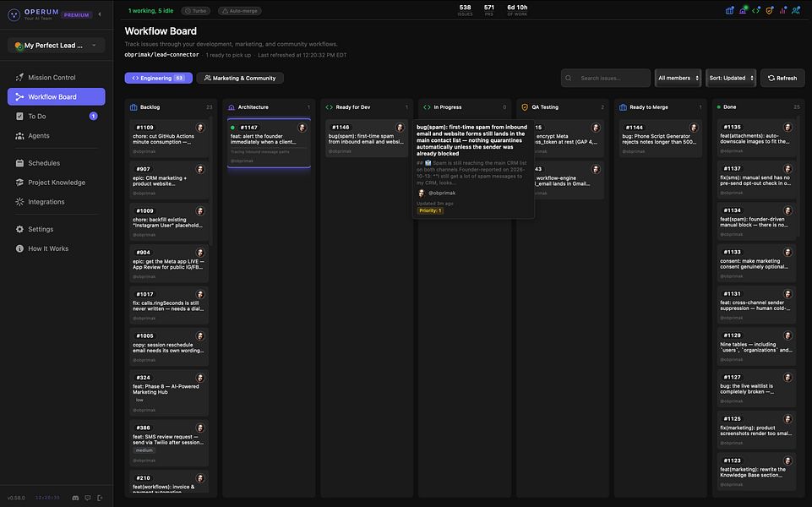Toggle the Auto-merge option

pos(240,11)
